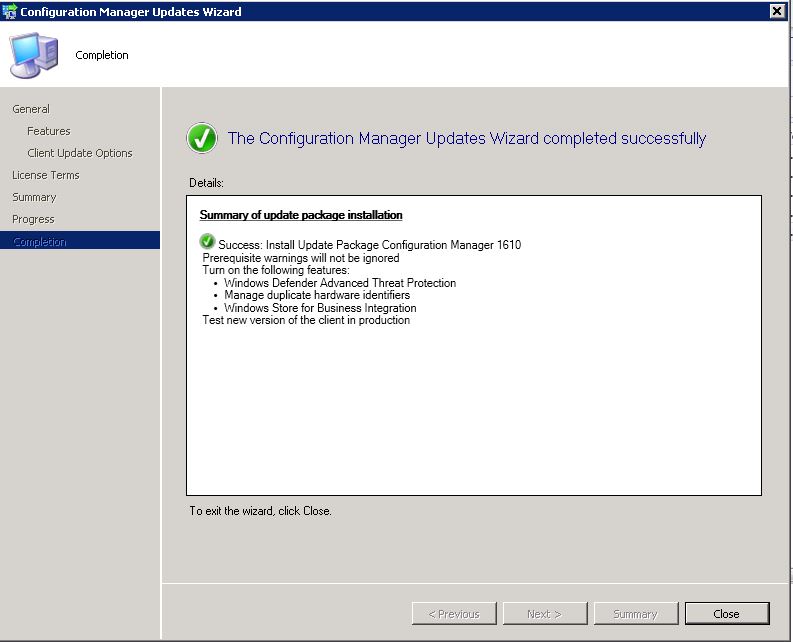Viewport: 793px width, 642px height.
Task: Select License Terms in the sidebar
Action: coord(46,175)
